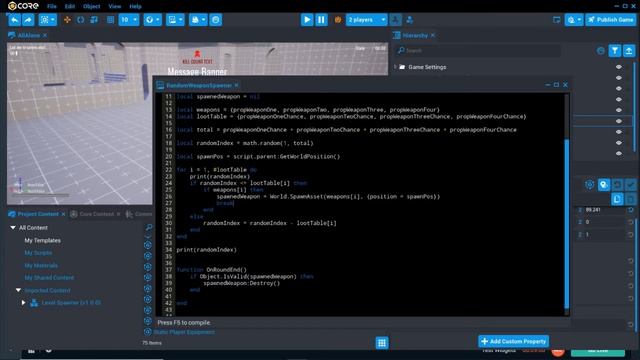Image resolution: width=640 pixels, height=360 pixels.
Task: Select the Scale tool
Action: [94, 20]
